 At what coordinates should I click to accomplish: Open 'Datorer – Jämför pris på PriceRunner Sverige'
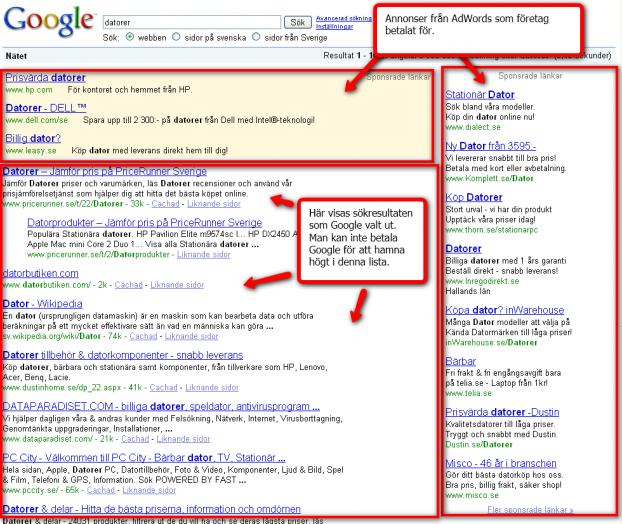click(105, 171)
